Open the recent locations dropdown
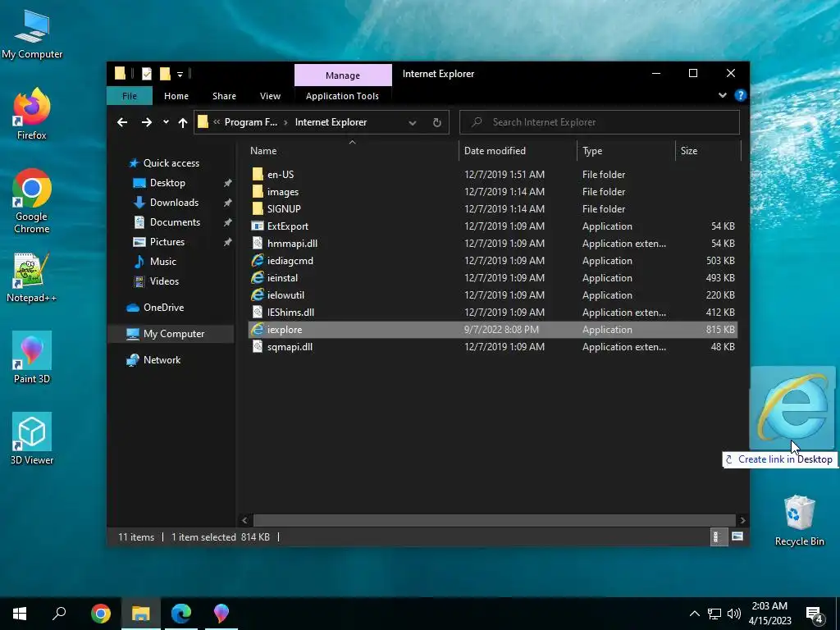Viewport: 840px width, 630px height. [166, 122]
